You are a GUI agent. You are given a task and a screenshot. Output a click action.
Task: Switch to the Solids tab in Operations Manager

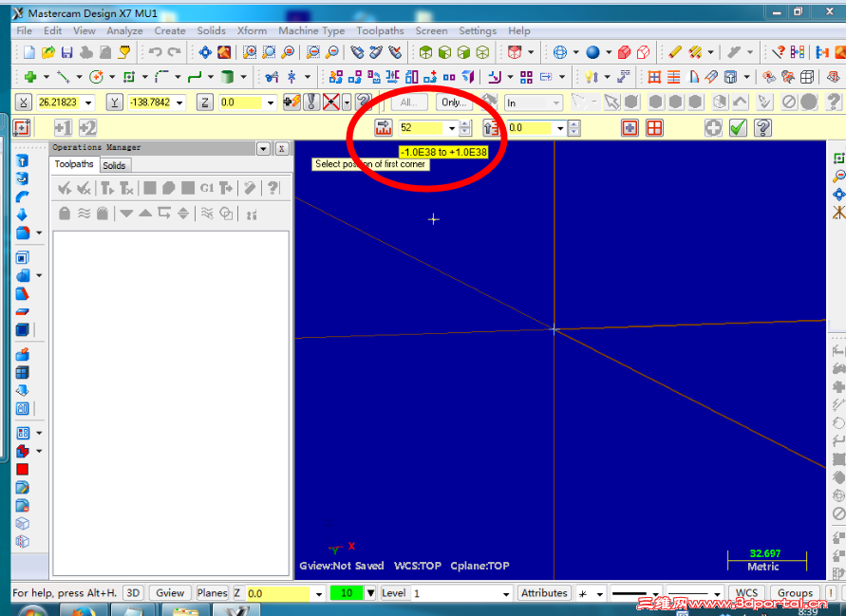pos(115,165)
